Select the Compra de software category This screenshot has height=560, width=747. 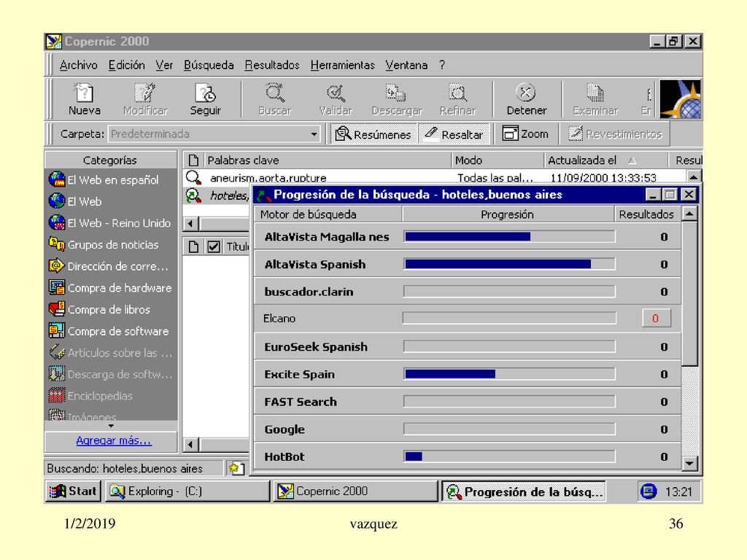coord(111,331)
